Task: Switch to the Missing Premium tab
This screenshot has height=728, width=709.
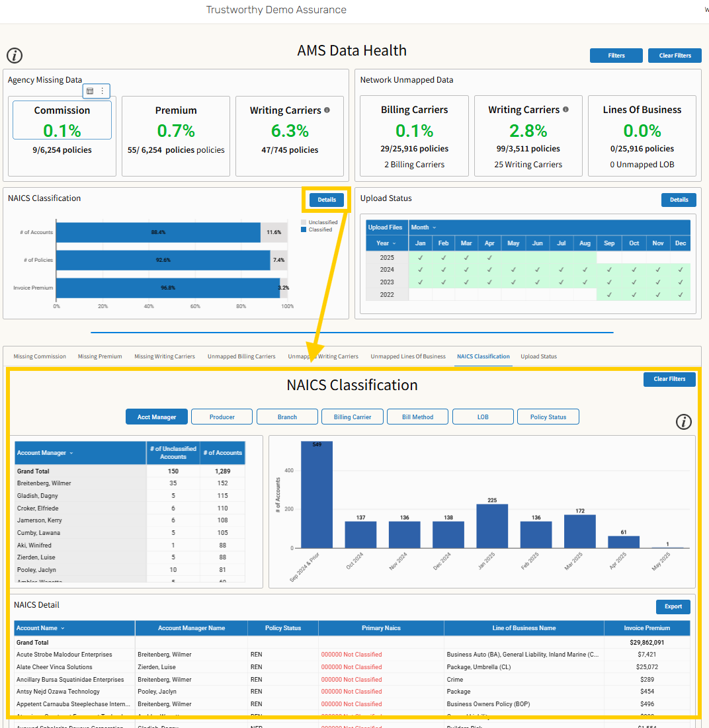Action: click(100, 356)
